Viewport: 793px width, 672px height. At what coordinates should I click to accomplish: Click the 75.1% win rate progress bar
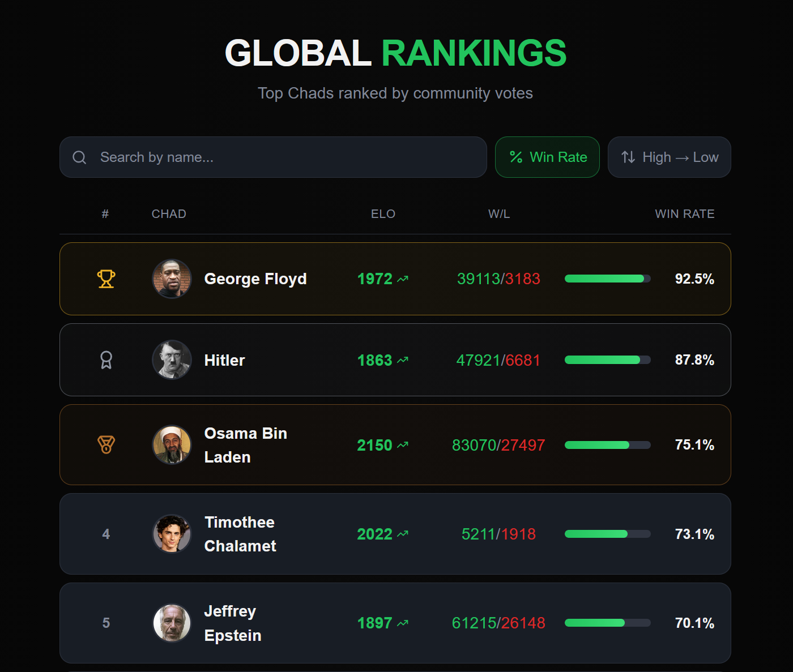point(607,445)
